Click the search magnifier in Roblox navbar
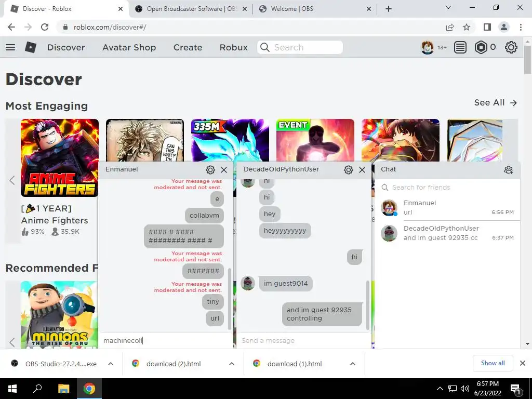Viewport: 532px width, 399px height. pyautogui.click(x=265, y=47)
